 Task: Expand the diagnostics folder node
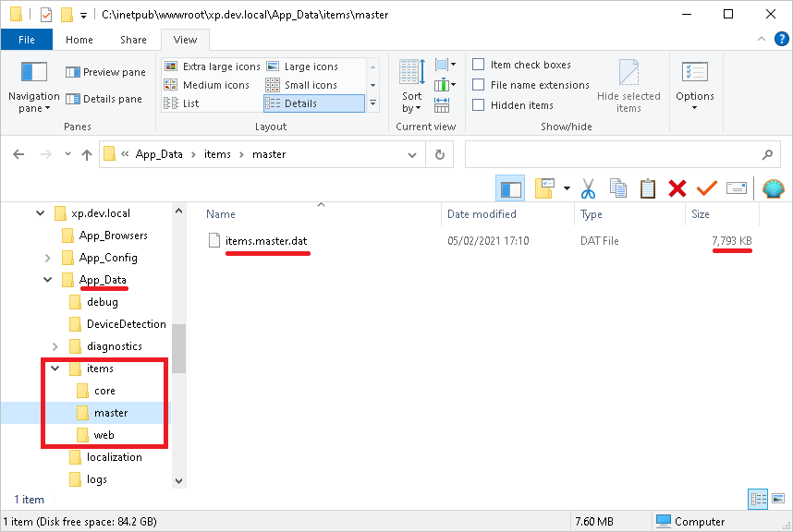55,346
